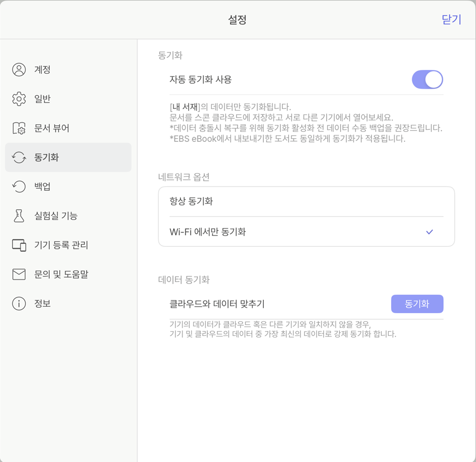Toggle the 자동 동기화 사용 switch
Image resolution: width=476 pixels, height=462 pixels.
click(427, 79)
